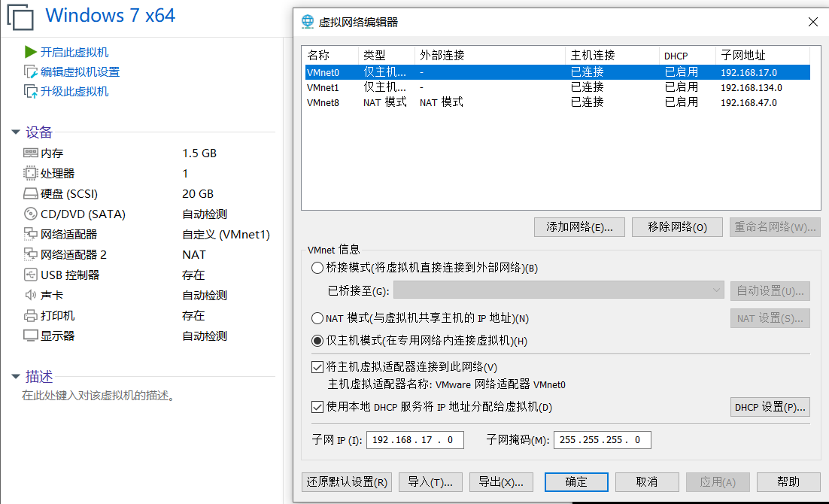Collapse the 描述 section
The height and width of the screenshot is (504, 829).
coord(16,377)
